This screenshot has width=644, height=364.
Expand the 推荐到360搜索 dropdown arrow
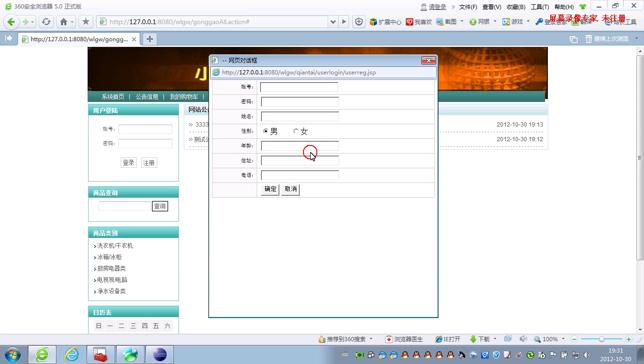[371, 339]
